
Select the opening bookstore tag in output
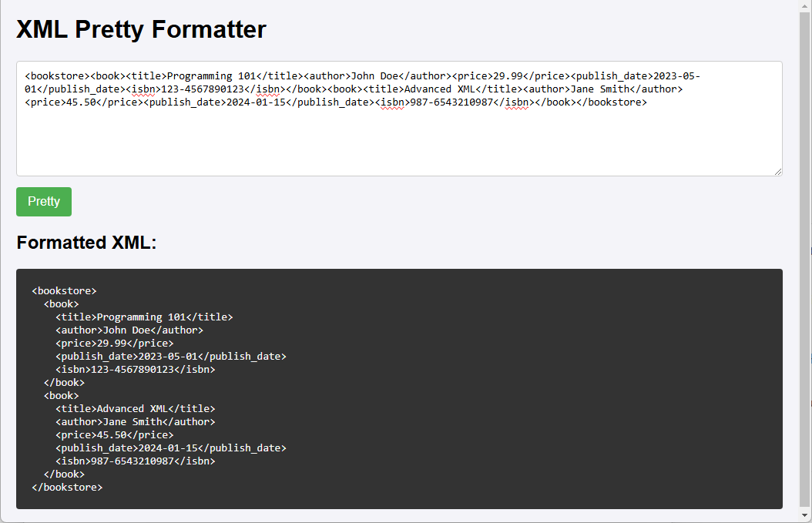coord(64,291)
